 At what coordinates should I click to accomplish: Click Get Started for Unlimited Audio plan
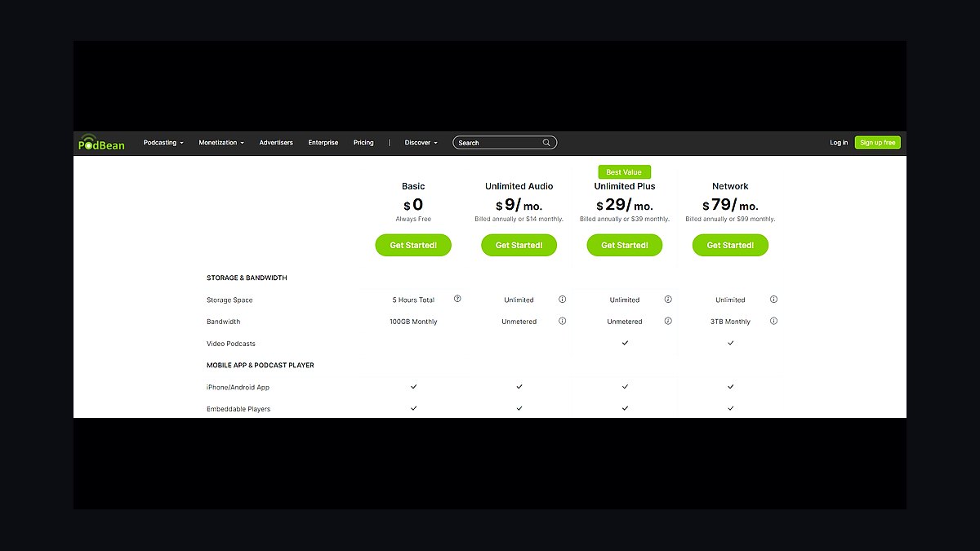[x=519, y=245]
